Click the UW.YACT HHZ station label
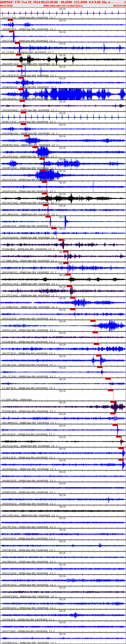126x644 pixels. click(x=10, y=203)
